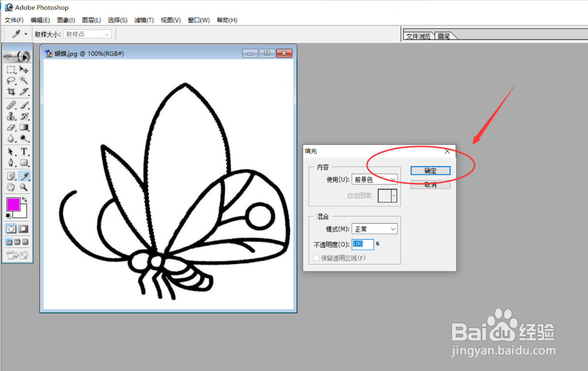
Task: Switch to Full screen with menu bar
Action: click(x=17, y=242)
